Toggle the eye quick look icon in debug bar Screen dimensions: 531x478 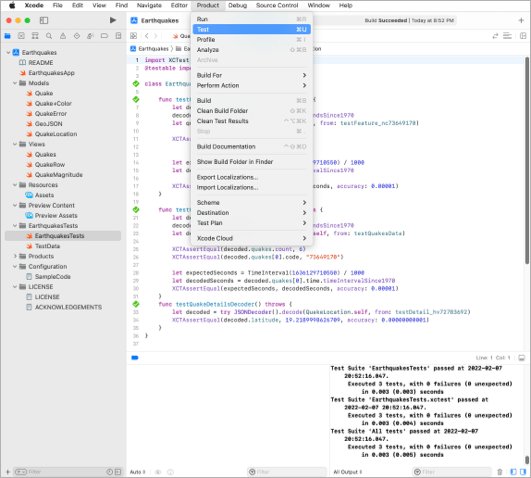(158, 472)
